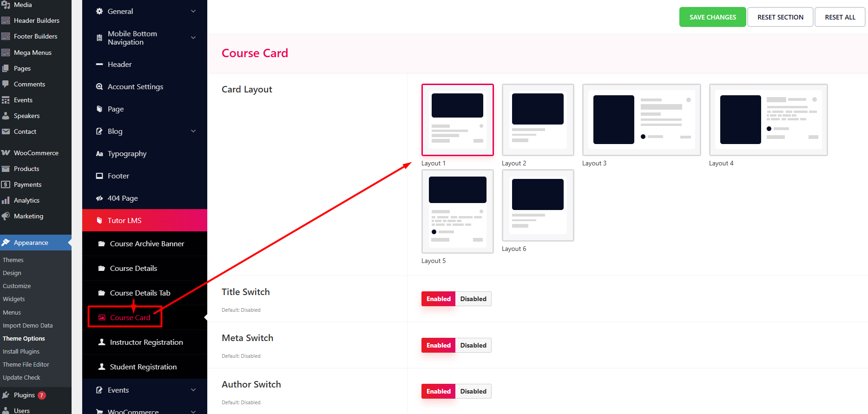Image resolution: width=868 pixels, height=414 pixels.
Task: Open the Import Demo Data link
Action: point(28,325)
